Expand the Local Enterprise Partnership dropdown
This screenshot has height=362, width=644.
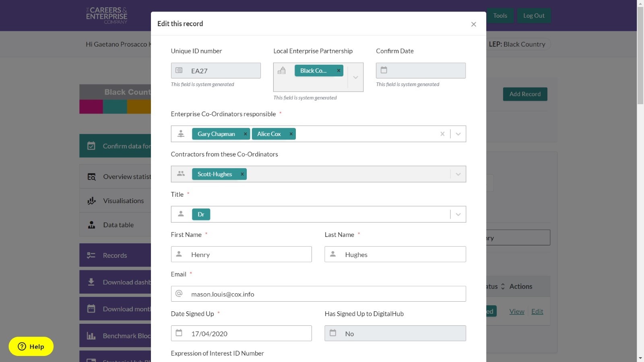[x=355, y=77]
